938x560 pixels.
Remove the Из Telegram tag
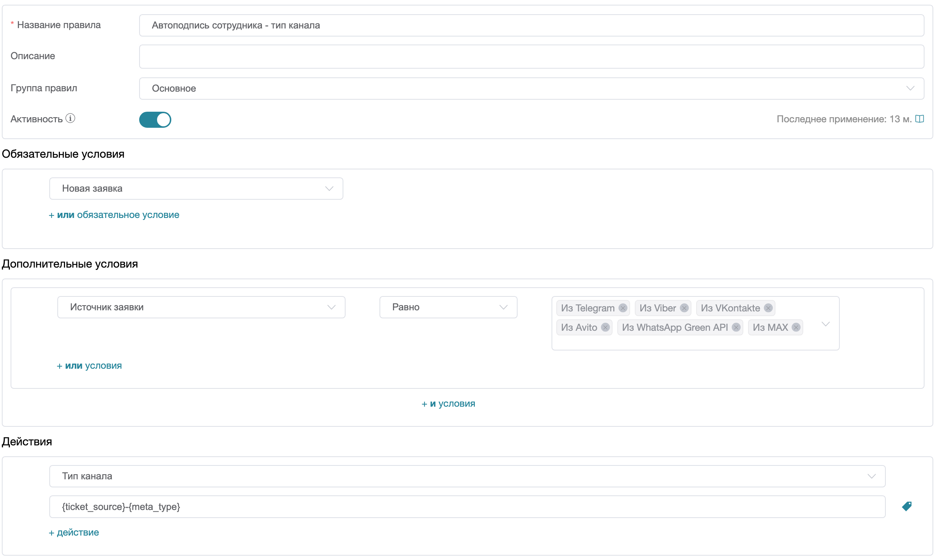(623, 308)
